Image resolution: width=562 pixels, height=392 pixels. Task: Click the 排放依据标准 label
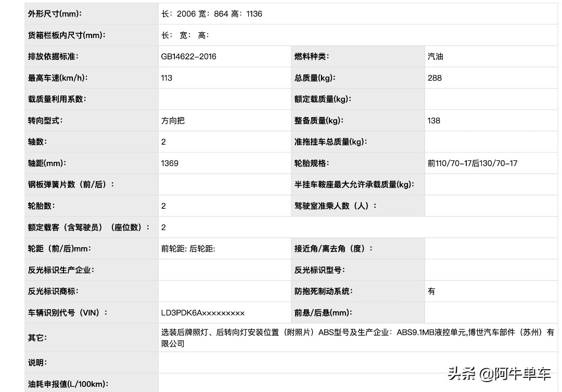tap(53, 57)
